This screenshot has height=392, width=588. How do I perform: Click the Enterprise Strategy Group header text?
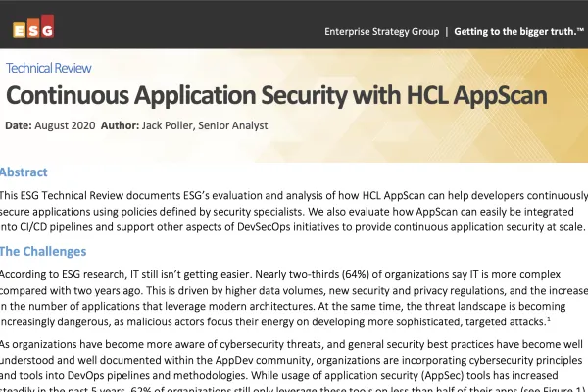point(380,32)
